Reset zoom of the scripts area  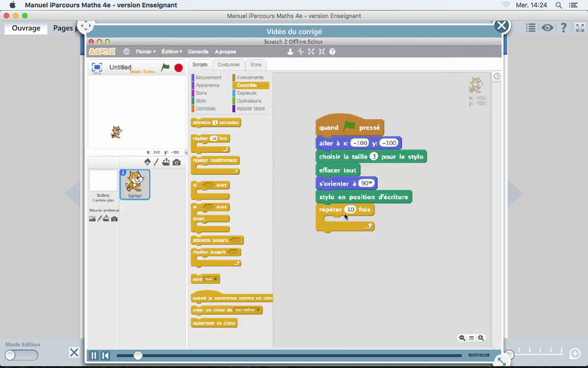[471, 338]
